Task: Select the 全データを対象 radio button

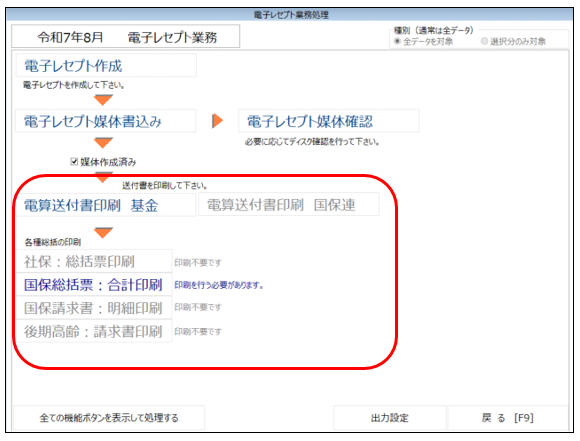Action: (397, 41)
